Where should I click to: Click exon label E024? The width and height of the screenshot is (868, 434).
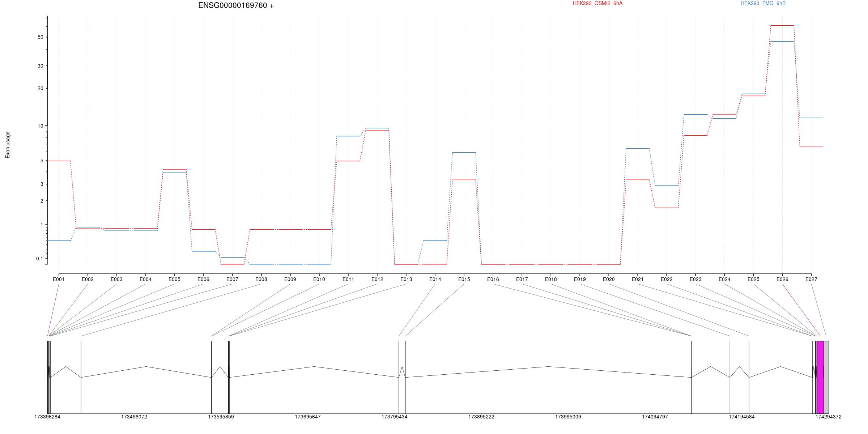[x=724, y=279]
